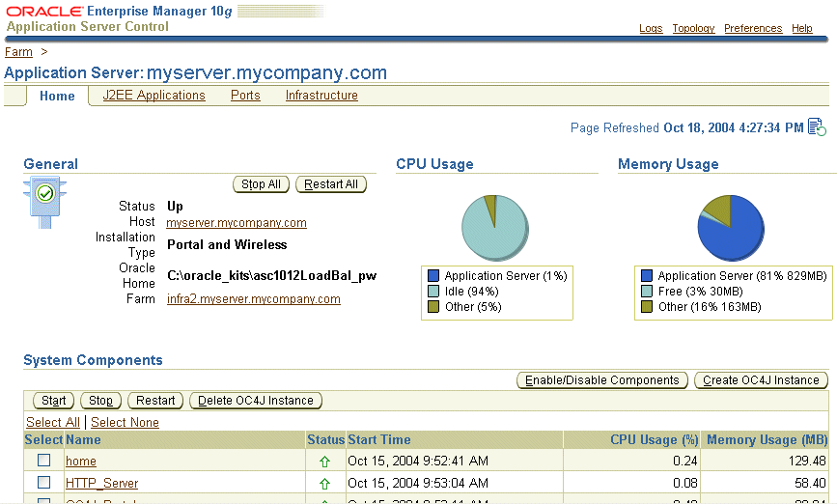Check the box for the home component
This screenshot has height=504, width=837.
coord(43,461)
